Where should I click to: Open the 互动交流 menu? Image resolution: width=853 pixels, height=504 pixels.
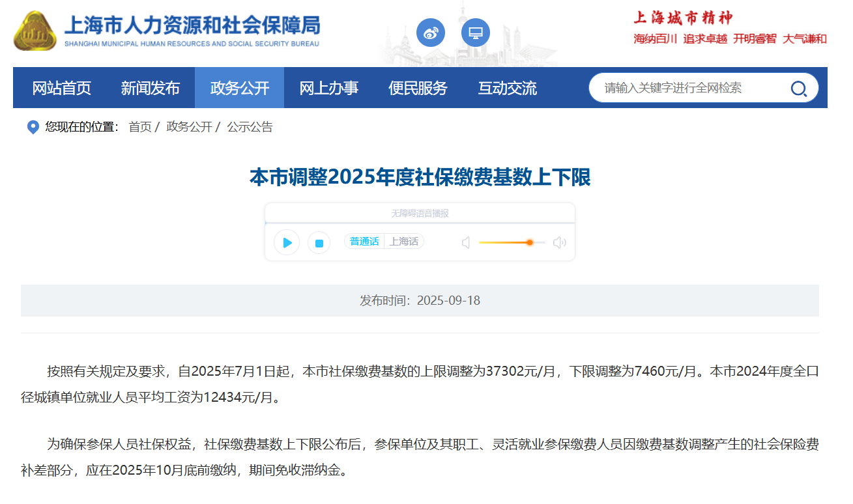[x=508, y=88]
